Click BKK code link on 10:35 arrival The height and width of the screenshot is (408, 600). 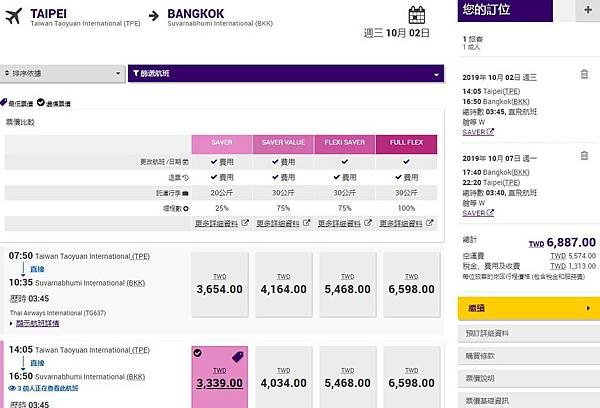[x=136, y=283]
